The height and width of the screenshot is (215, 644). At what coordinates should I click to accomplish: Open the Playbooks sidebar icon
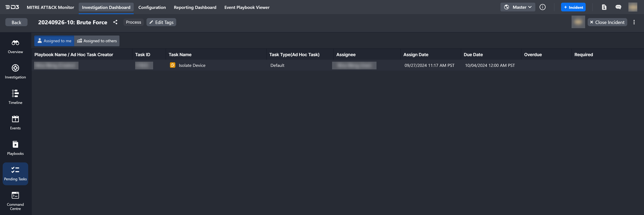[x=15, y=145]
